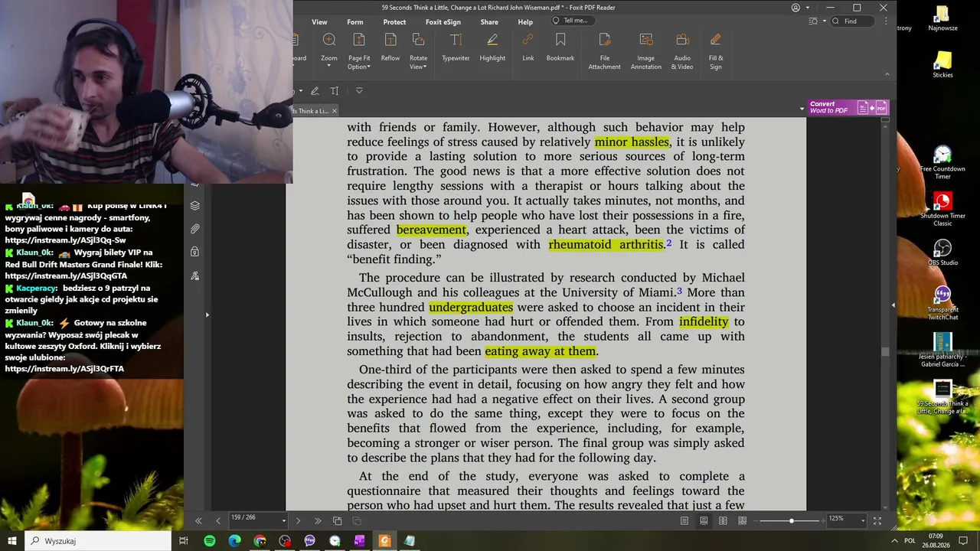
Task: Open the Attachments panel paperclip icon
Action: pyautogui.click(x=195, y=229)
